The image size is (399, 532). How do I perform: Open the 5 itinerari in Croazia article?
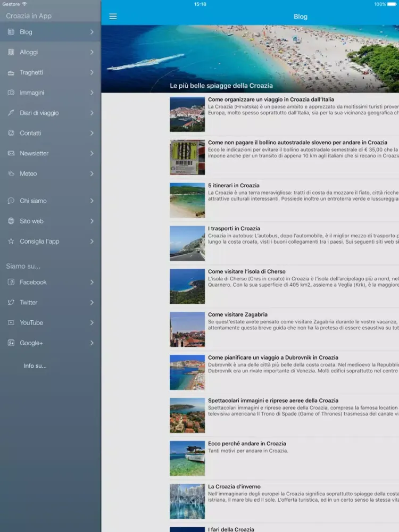click(284, 201)
